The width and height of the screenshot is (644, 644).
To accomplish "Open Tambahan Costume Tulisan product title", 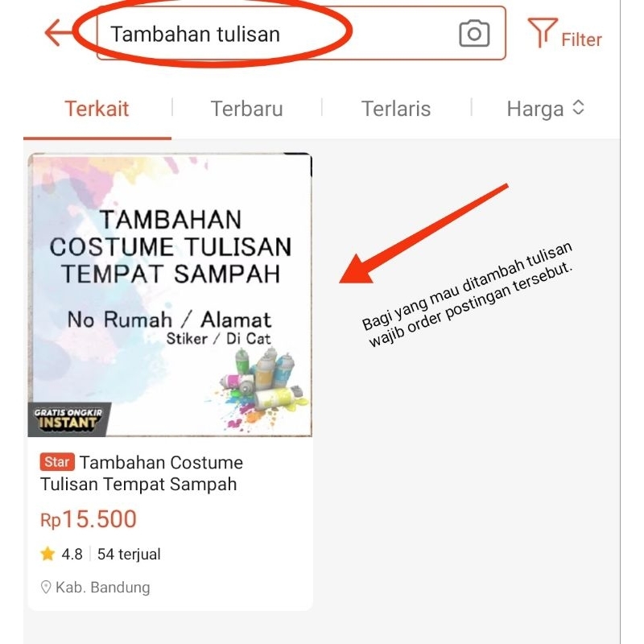I will (x=142, y=473).
